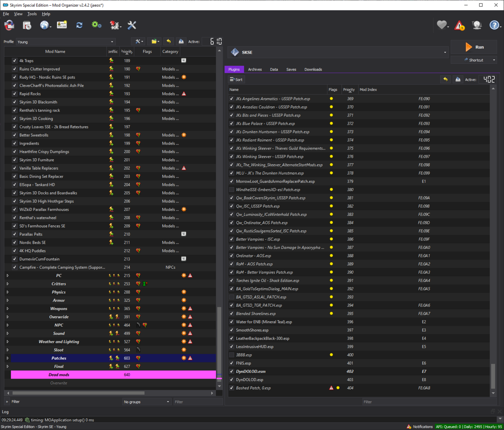
Task: Open executables configuration green gears icon
Action: [x=96, y=25]
